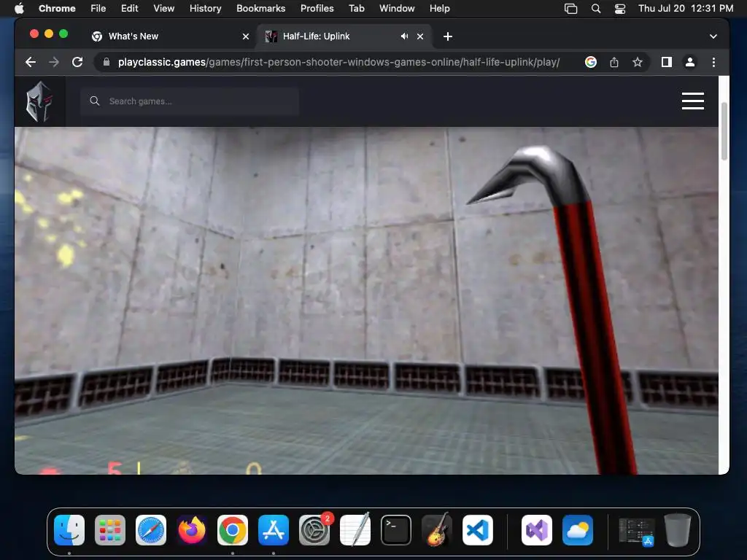747x560 pixels.
Task: Click the screen mirroring menu bar icon
Action: tap(570, 8)
